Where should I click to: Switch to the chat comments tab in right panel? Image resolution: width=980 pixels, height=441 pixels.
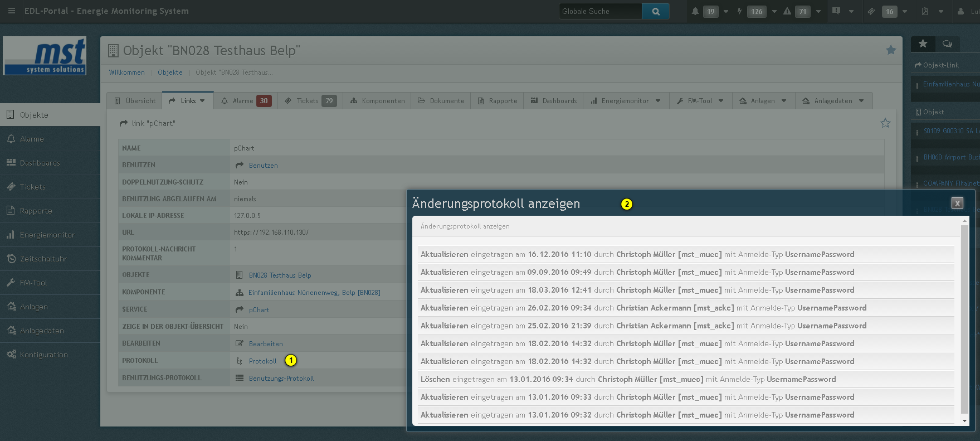pyautogui.click(x=947, y=43)
